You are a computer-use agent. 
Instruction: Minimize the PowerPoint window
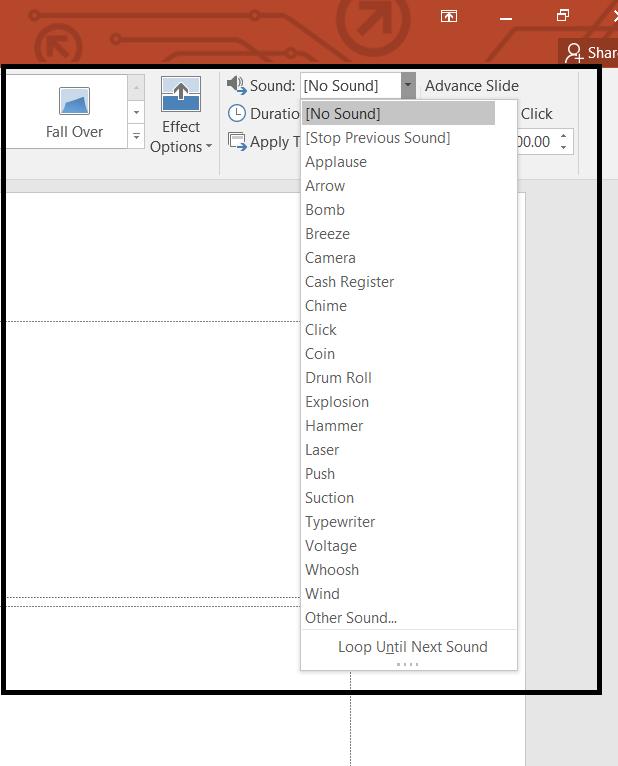[506, 18]
